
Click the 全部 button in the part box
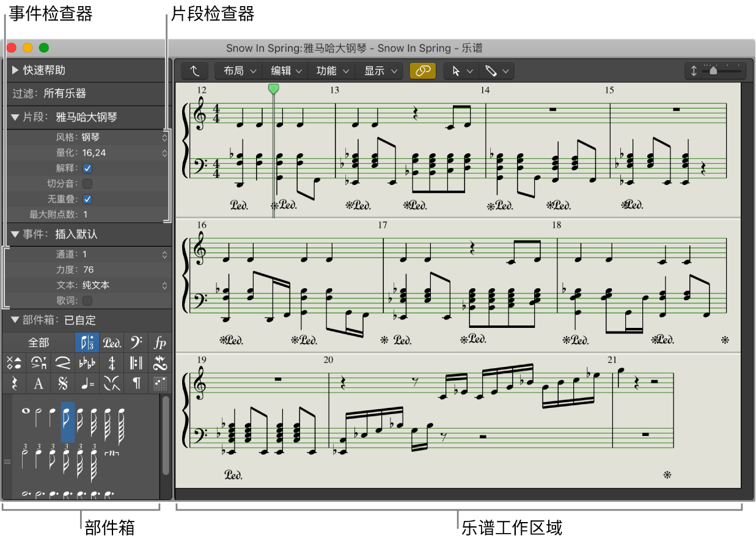[x=39, y=343]
